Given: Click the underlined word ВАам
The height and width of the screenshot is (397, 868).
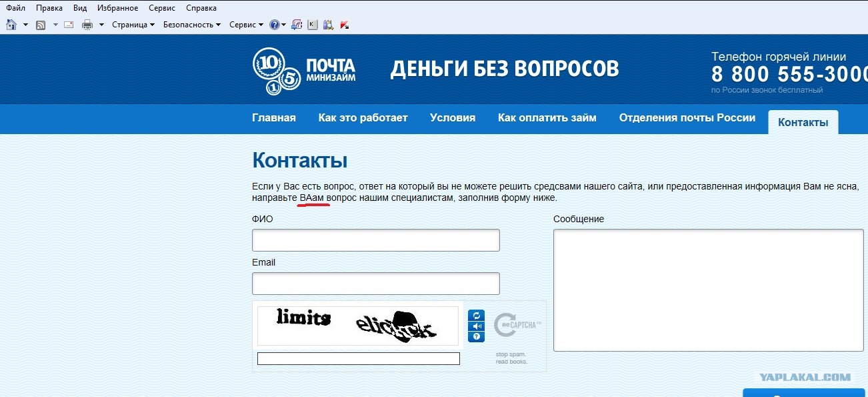Looking at the screenshot, I should pyautogui.click(x=313, y=198).
